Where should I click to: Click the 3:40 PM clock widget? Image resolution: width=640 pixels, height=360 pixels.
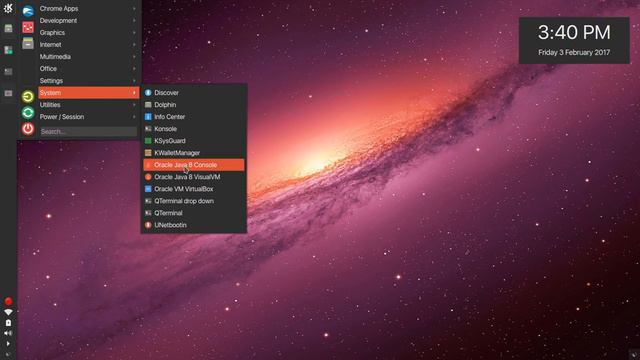pos(574,32)
